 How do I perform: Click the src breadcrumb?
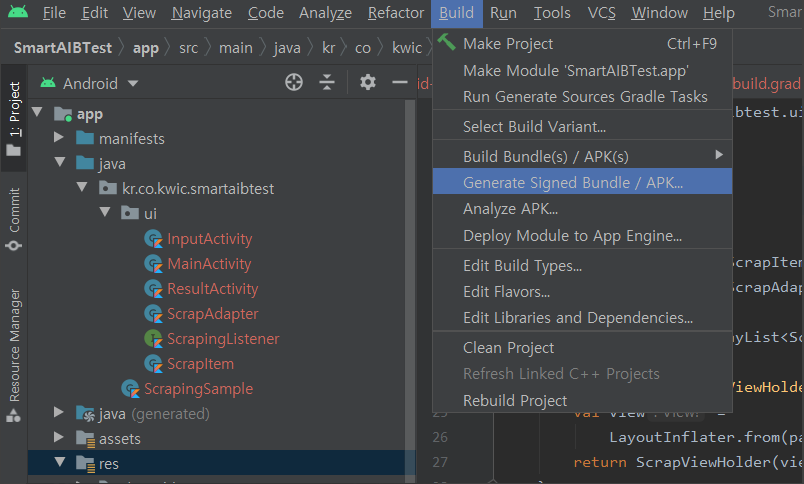point(188,48)
